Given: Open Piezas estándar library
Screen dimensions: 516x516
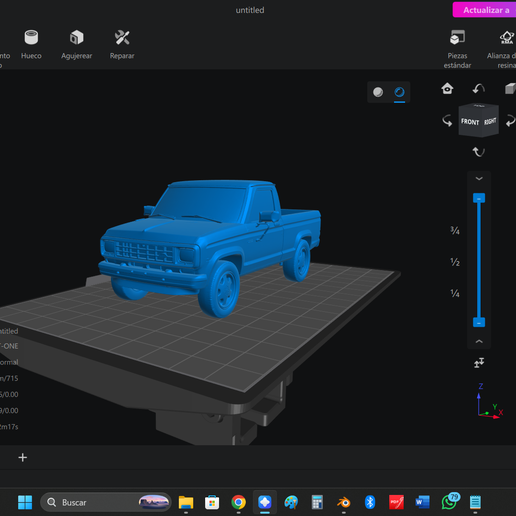Looking at the screenshot, I should click(457, 49).
